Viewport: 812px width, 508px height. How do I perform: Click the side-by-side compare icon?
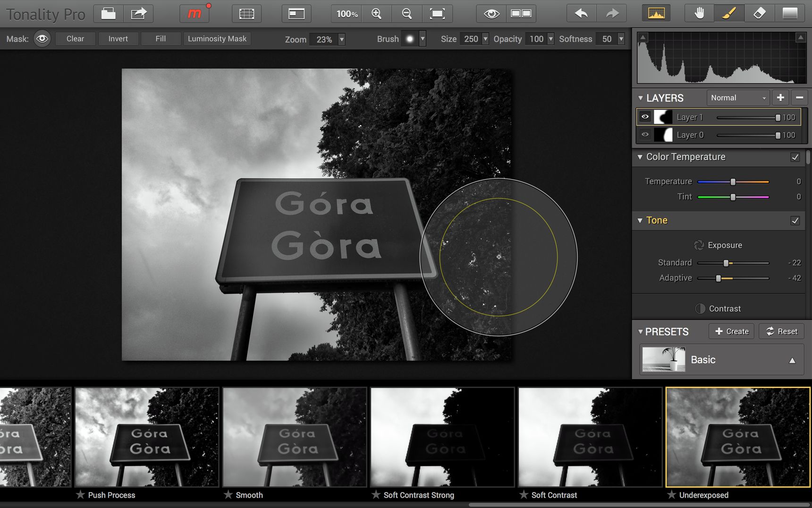pyautogui.click(x=521, y=14)
